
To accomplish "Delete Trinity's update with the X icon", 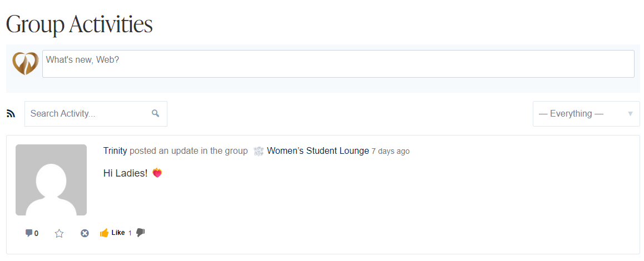I will click(85, 233).
